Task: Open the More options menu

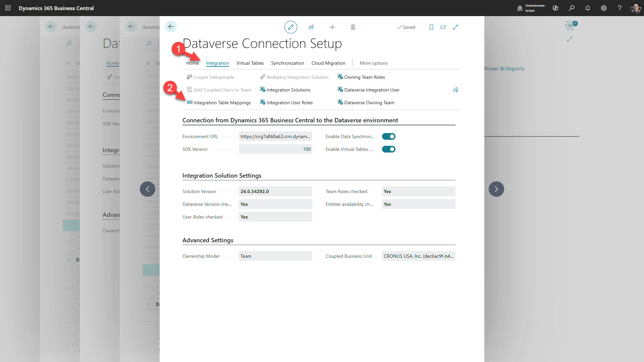Action: pos(373,63)
